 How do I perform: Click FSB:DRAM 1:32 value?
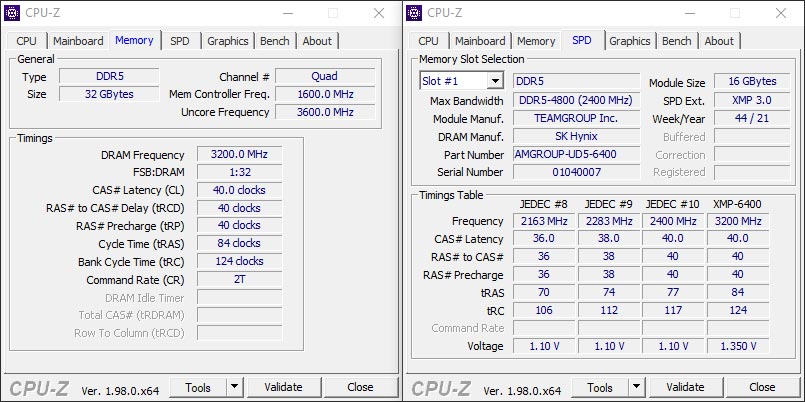[x=240, y=172]
